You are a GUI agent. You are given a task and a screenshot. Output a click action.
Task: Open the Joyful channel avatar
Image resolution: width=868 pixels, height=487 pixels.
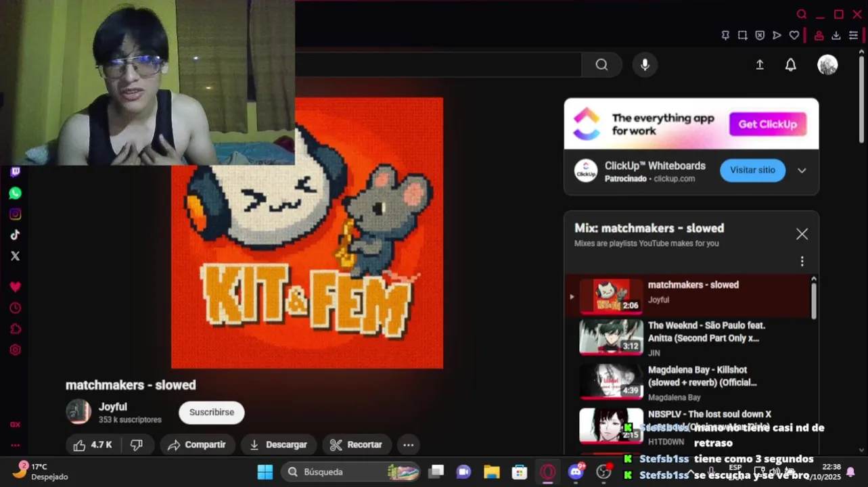tap(78, 411)
